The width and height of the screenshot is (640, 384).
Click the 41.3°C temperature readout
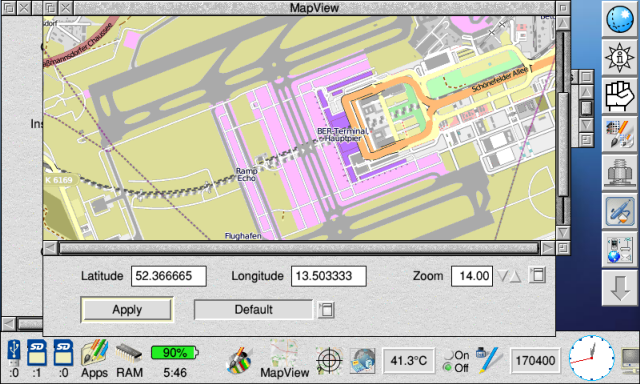(409, 361)
